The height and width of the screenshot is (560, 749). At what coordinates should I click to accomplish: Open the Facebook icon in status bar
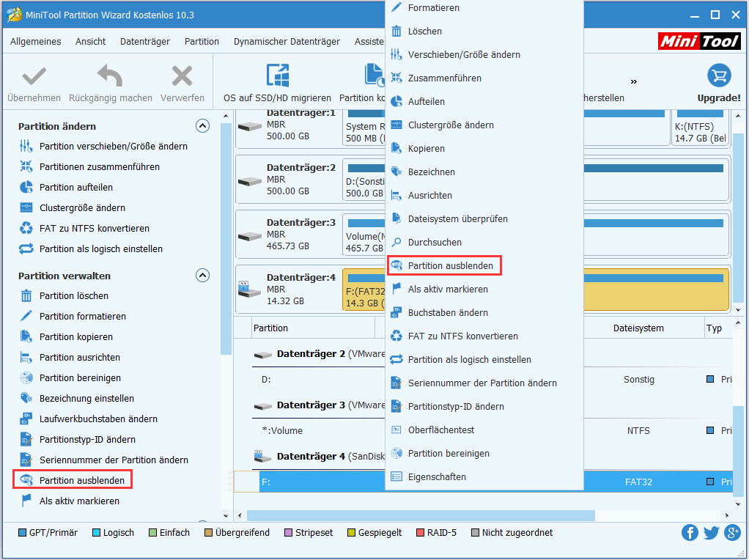click(x=690, y=532)
